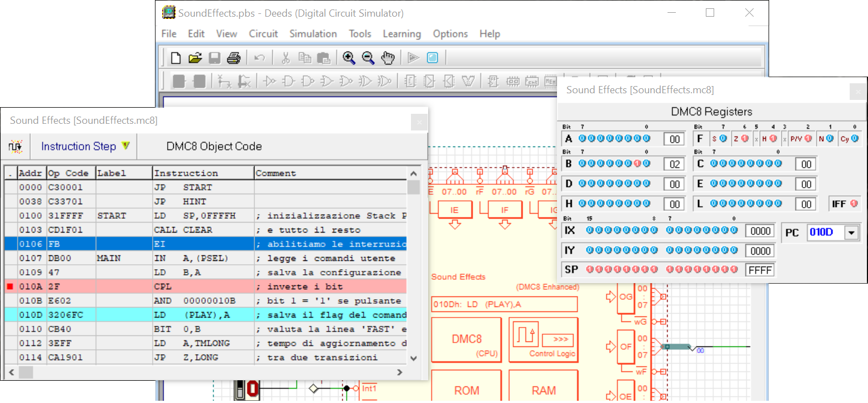
Task: Click the blue square stop-simulation icon
Action: click(x=433, y=58)
